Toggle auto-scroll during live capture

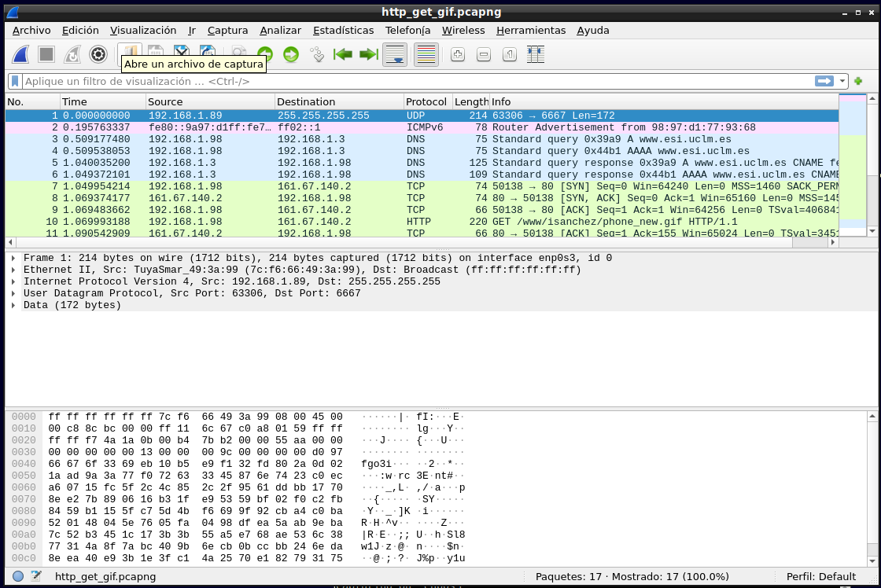395,55
